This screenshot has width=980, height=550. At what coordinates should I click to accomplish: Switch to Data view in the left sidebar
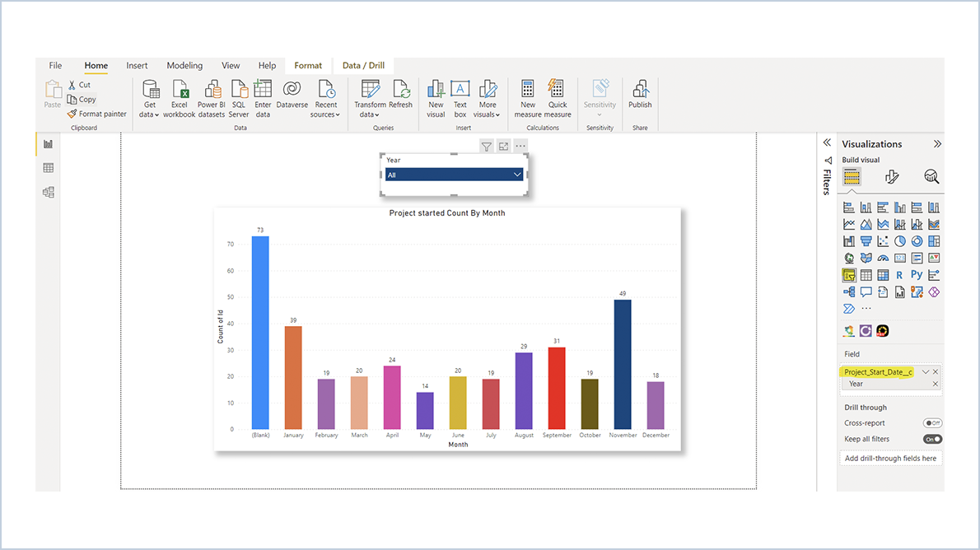[x=48, y=168]
